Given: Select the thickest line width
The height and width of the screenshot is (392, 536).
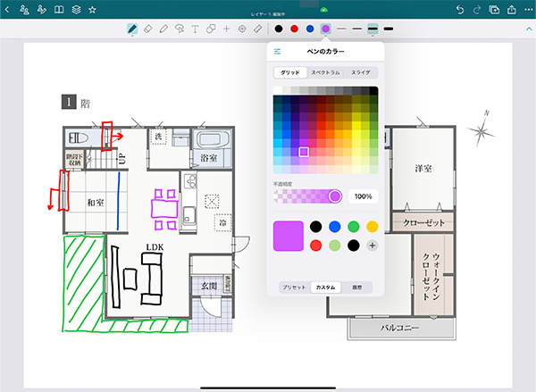Looking at the screenshot, I should point(389,29).
